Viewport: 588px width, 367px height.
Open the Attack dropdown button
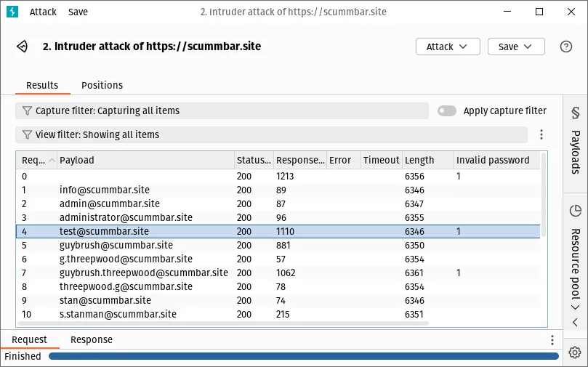pyautogui.click(x=448, y=47)
